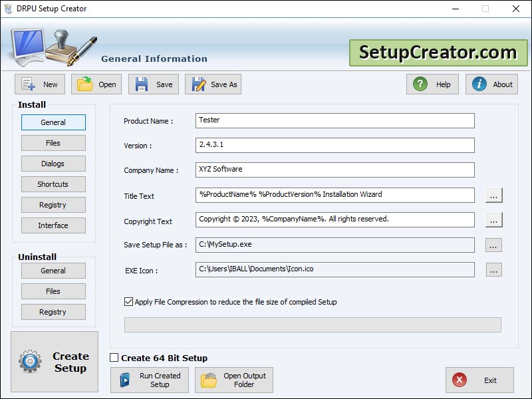Click the Save As pencil-disk icon

[x=199, y=84]
